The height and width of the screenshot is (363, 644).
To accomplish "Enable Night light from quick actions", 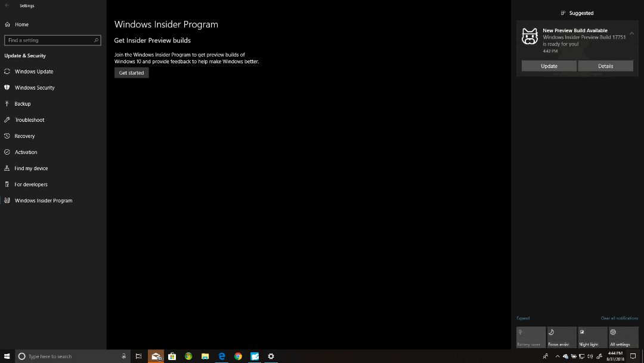I will point(592,337).
